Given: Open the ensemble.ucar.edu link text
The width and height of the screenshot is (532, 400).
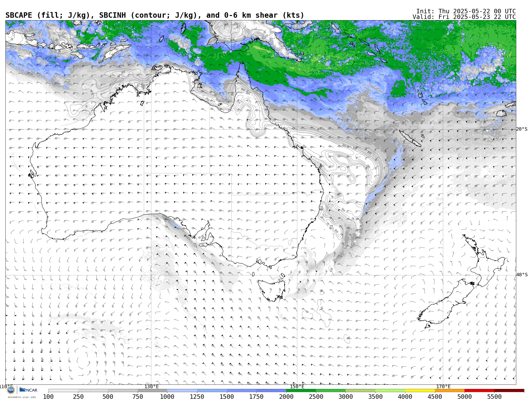Looking at the screenshot, I should tap(22, 397).
